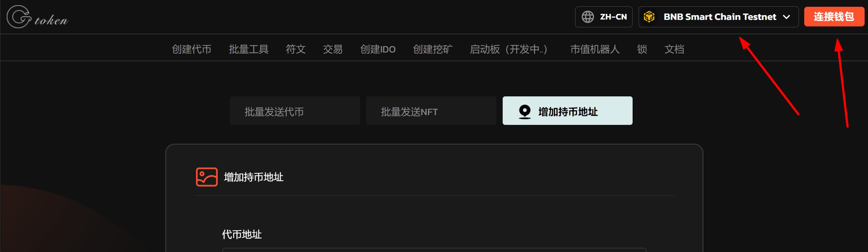
Task: Go to the 符文 menu item
Action: [x=296, y=49]
